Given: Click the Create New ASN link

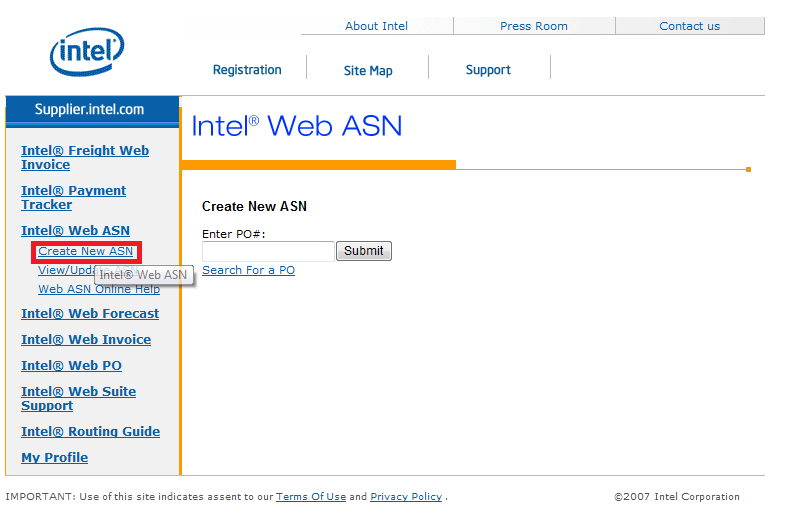Looking at the screenshot, I should [x=86, y=251].
